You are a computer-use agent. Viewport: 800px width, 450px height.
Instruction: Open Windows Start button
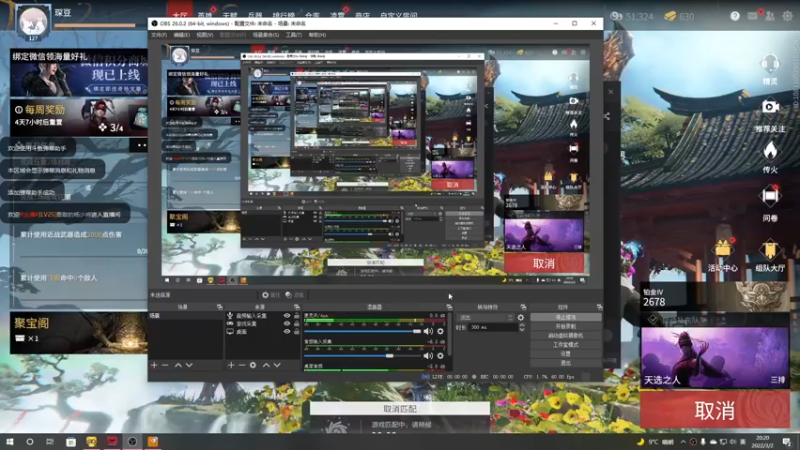coord(10,442)
